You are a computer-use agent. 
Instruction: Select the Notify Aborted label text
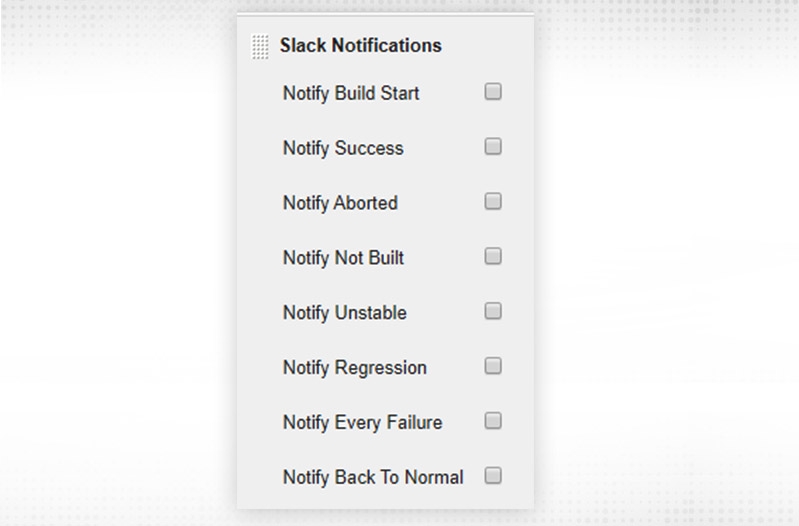(340, 203)
